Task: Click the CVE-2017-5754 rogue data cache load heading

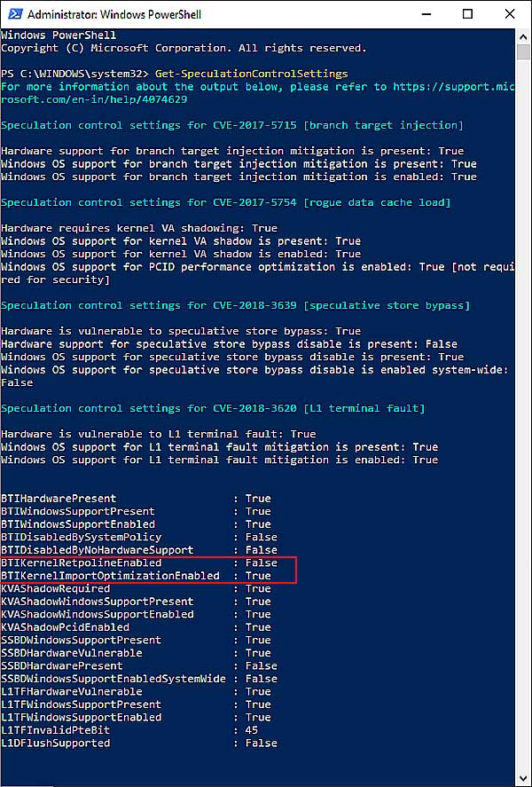Action: point(225,202)
